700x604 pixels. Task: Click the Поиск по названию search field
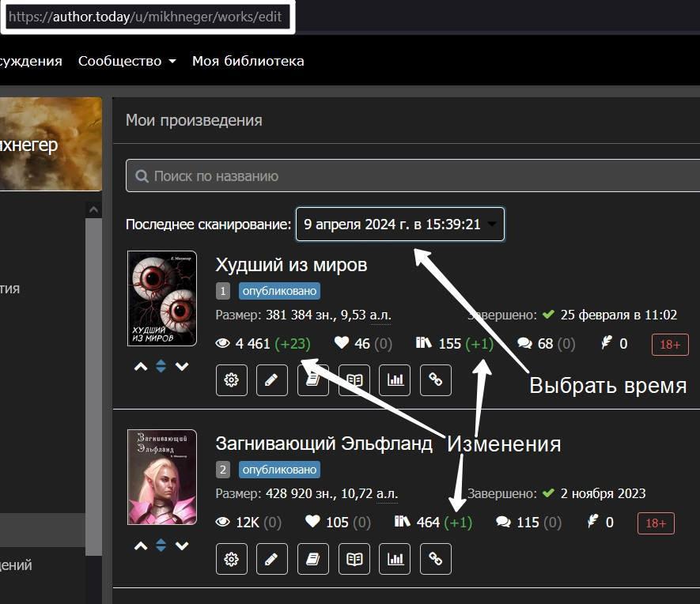(x=413, y=176)
